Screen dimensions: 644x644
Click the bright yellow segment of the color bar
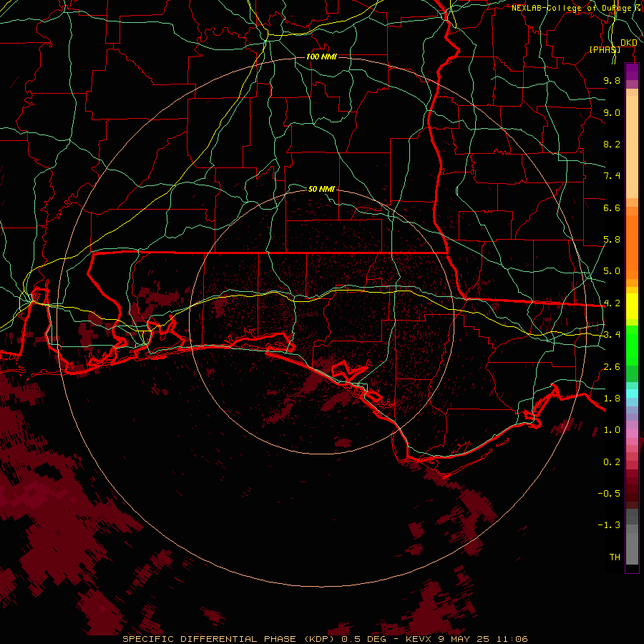point(632,306)
